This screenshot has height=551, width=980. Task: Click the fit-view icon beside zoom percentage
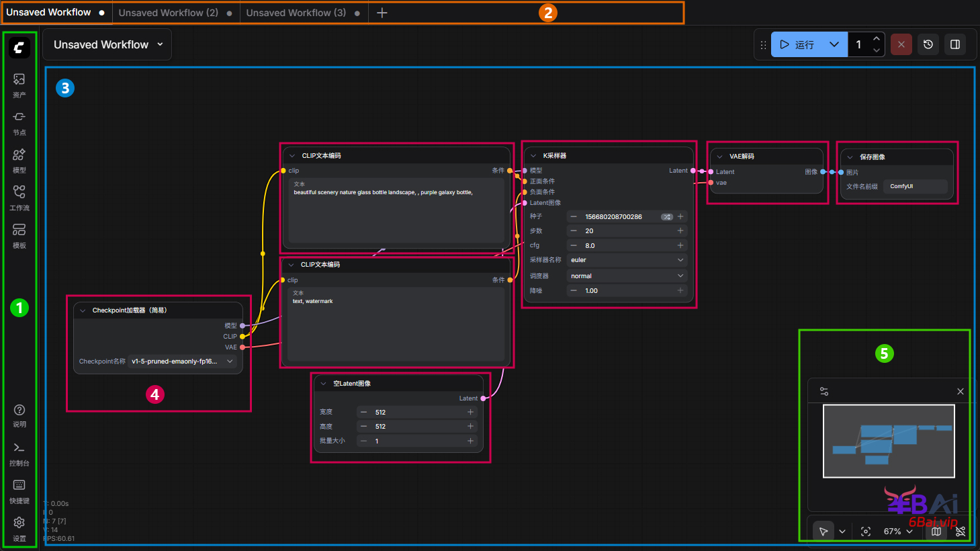(x=866, y=532)
